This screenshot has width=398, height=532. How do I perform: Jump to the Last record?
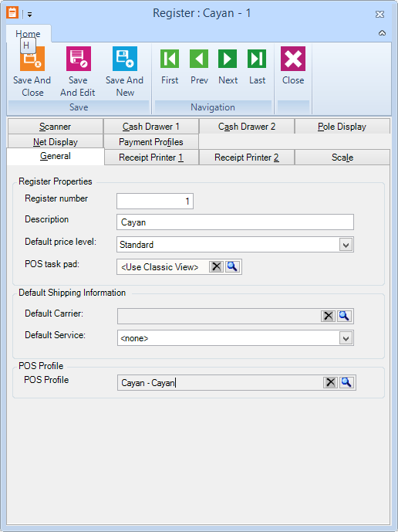point(257,59)
